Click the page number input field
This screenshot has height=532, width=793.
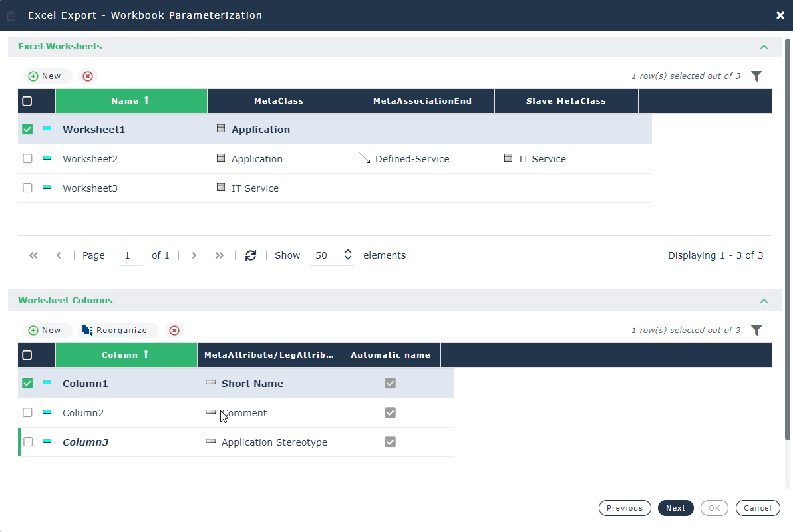(x=130, y=255)
